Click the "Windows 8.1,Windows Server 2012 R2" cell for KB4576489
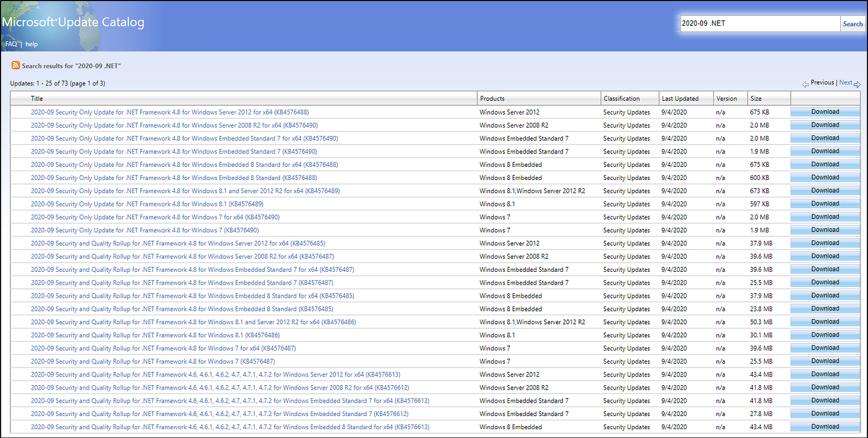This screenshot has height=438, width=868. coord(532,191)
